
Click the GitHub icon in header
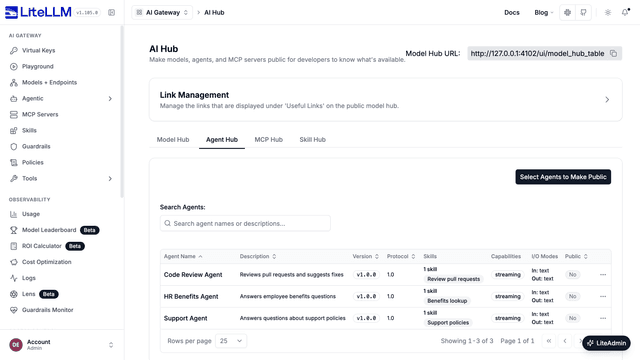(x=584, y=13)
